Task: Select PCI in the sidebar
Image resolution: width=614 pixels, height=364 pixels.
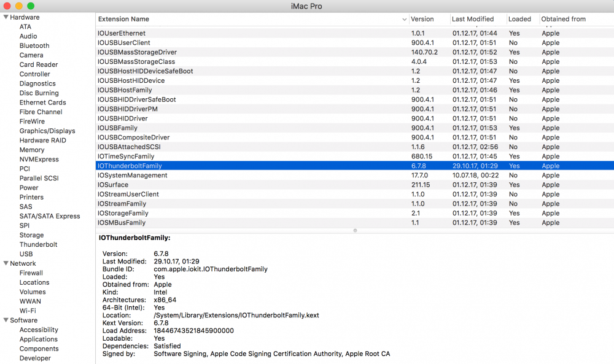Action: coord(25,169)
